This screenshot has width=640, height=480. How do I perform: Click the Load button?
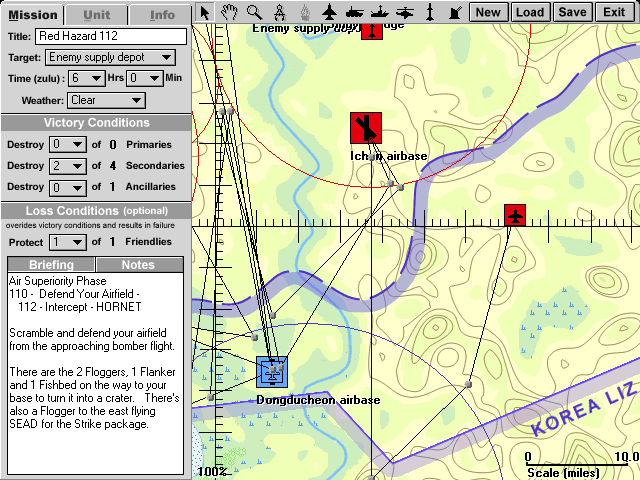pos(530,12)
